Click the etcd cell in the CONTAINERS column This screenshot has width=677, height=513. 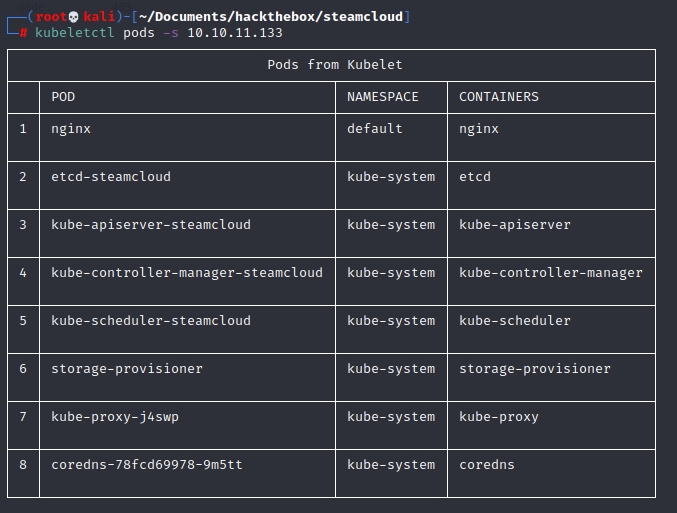pos(475,177)
